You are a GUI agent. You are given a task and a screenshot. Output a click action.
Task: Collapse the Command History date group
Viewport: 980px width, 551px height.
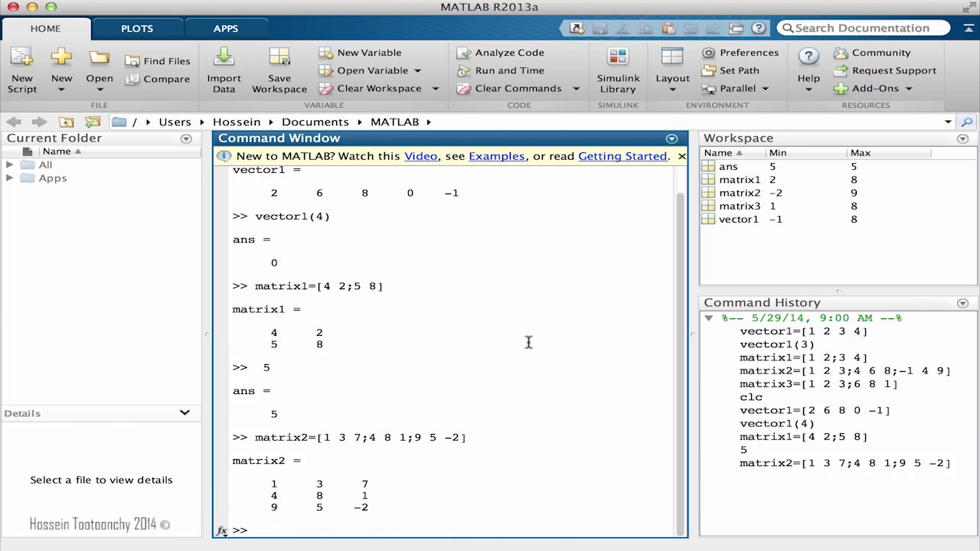[x=709, y=318]
